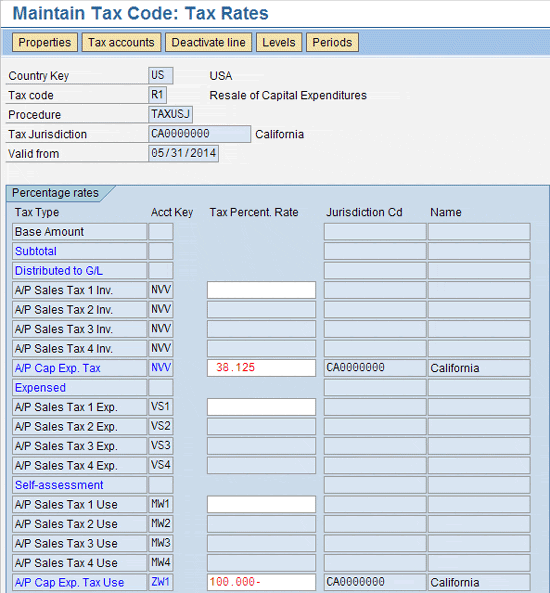Select the Distributed to G/L row
Viewport: 550px width, 593px height.
pos(79,270)
